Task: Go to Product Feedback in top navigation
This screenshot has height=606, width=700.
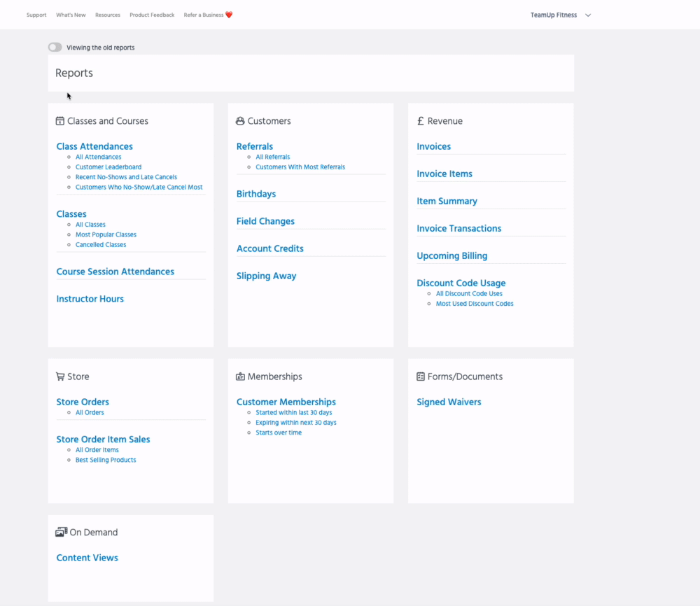Action: [x=152, y=15]
